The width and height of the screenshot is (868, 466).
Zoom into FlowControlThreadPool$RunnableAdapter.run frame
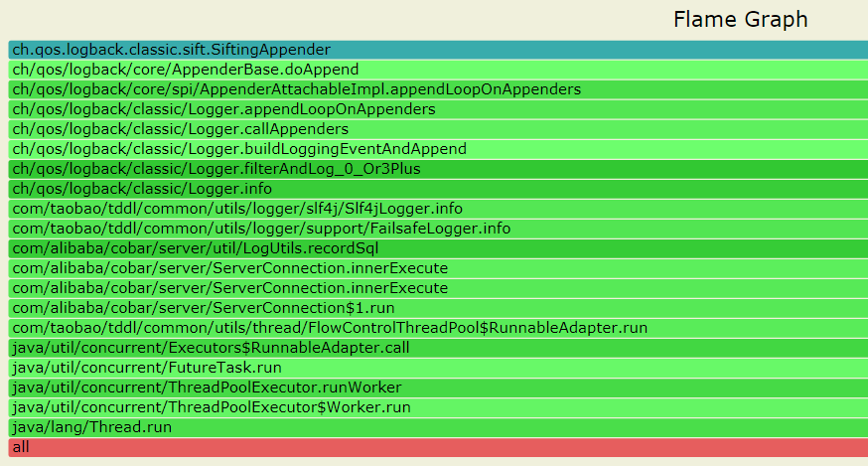click(x=438, y=328)
